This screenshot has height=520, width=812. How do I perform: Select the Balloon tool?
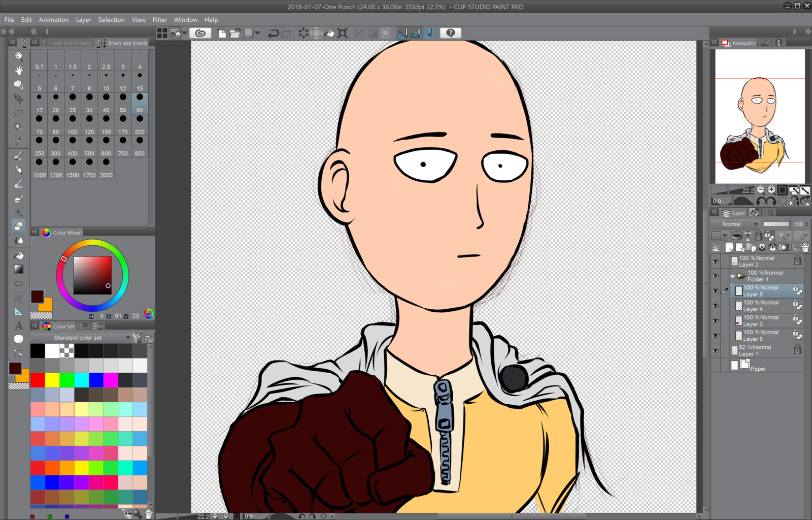pyautogui.click(x=19, y=339)
